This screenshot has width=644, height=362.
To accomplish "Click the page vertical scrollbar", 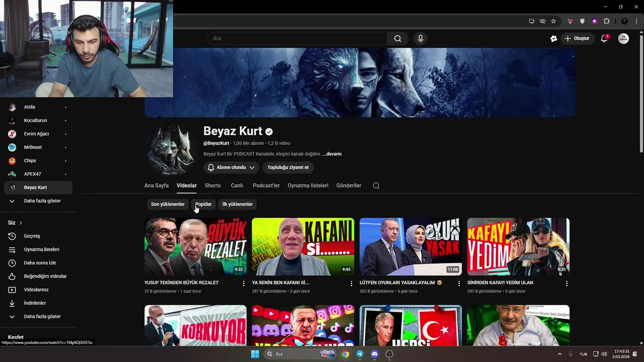I will point(641,93).
